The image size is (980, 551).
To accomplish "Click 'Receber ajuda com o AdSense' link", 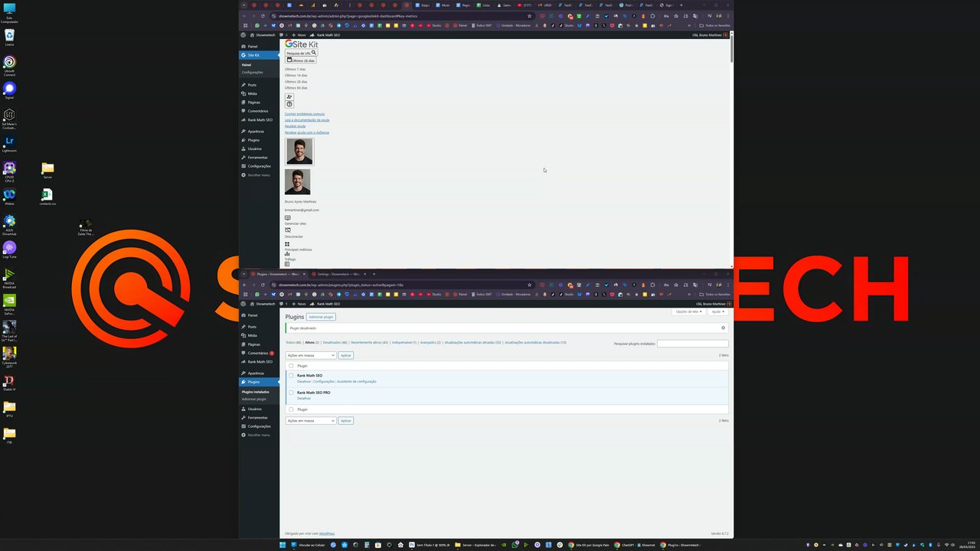I will point(307,132).
